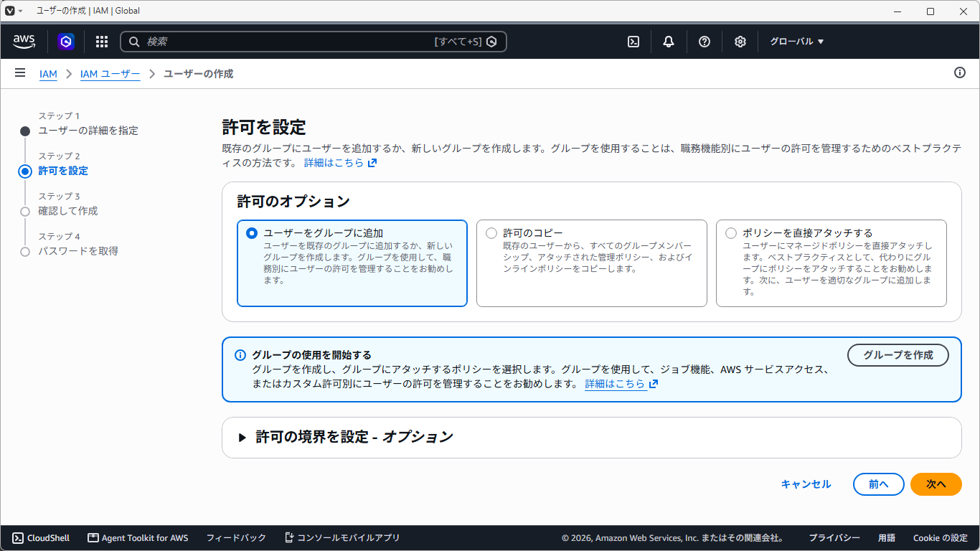Image resolution: width=980 pixels, height=551 pixels.
Task: Click the Vivaldi browser menu icon
Action: coord(10,11)
